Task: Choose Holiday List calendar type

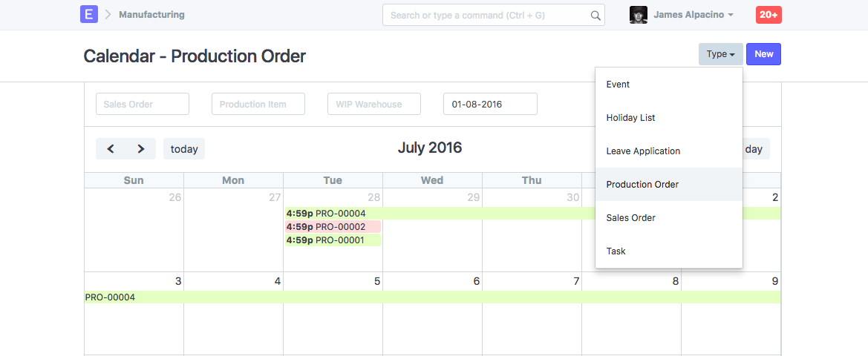Action: click(630, 118)
